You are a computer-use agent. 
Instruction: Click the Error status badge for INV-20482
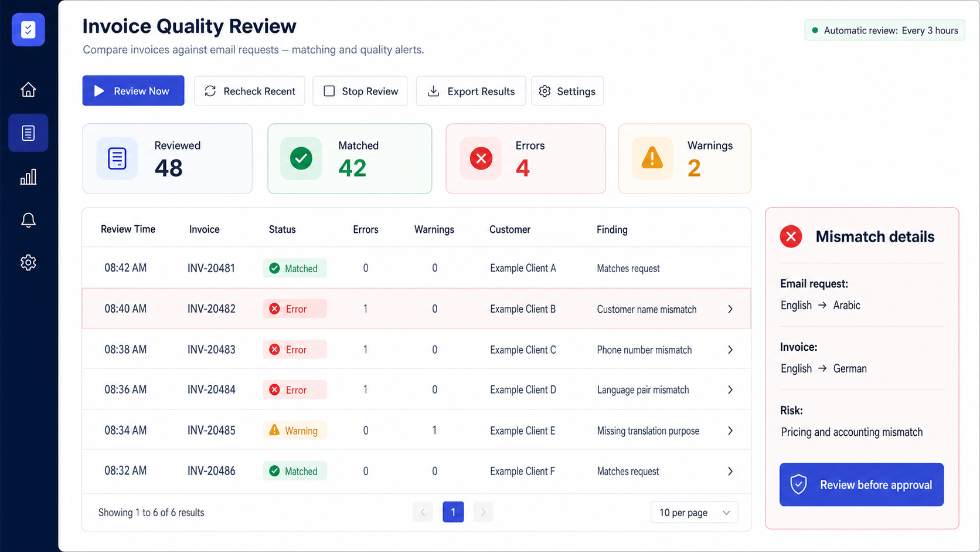coord(295,309)
